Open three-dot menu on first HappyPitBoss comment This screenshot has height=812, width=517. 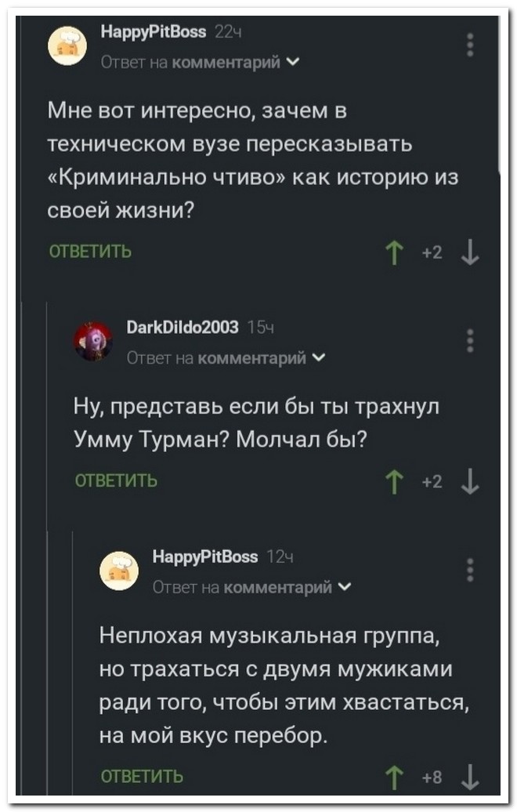470,45
